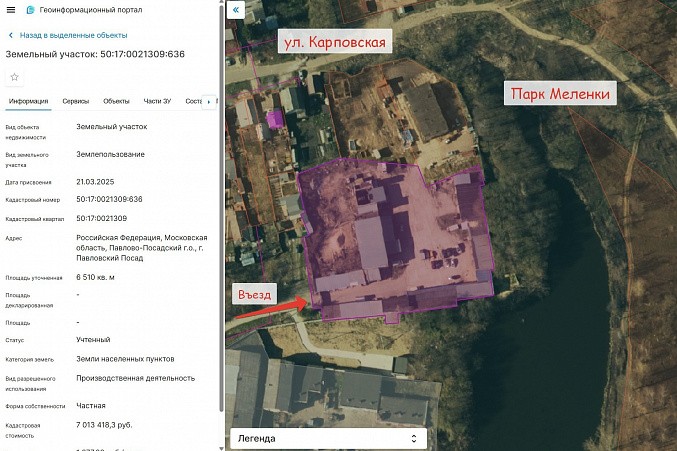Click the Парк Меленки map label
Viewport: 677px width, 451px height.
click(x=560, y=94)
